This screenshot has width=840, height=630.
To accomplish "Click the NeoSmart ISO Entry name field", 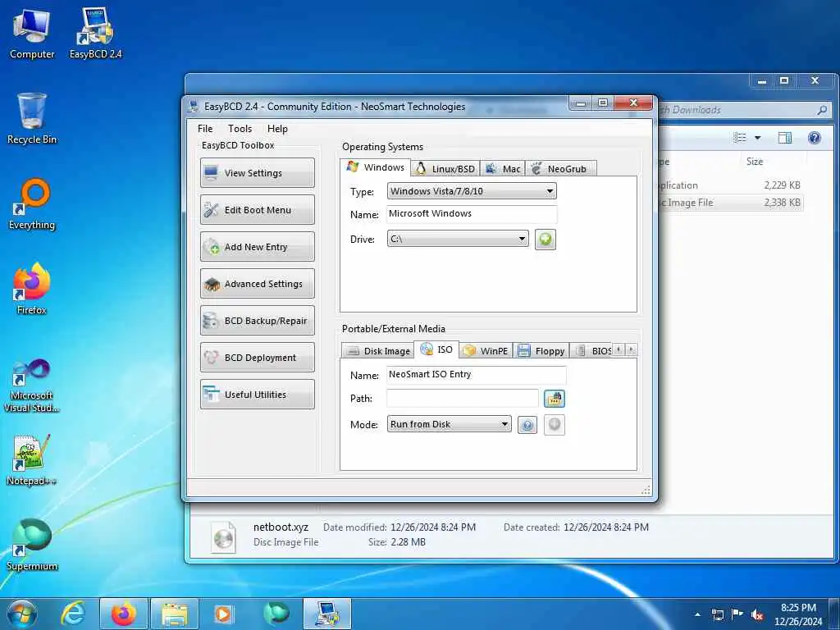I will pyautogui.click(x=476, y=375).
